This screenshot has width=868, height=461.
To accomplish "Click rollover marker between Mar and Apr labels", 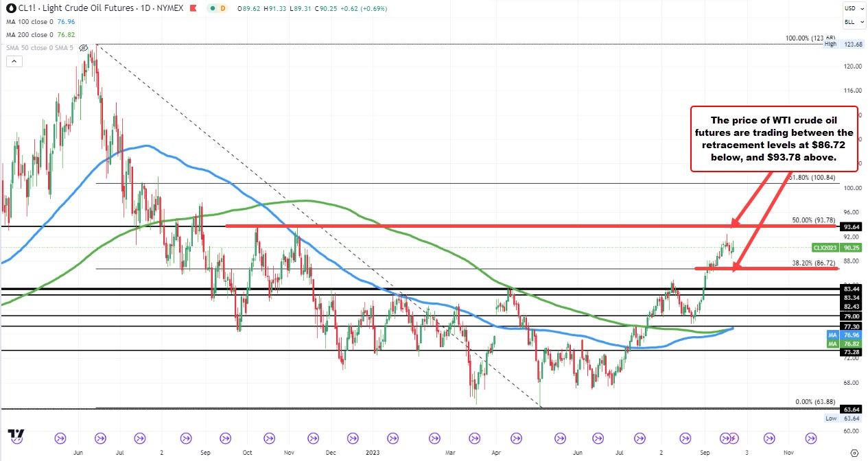I will coord(475,438).
